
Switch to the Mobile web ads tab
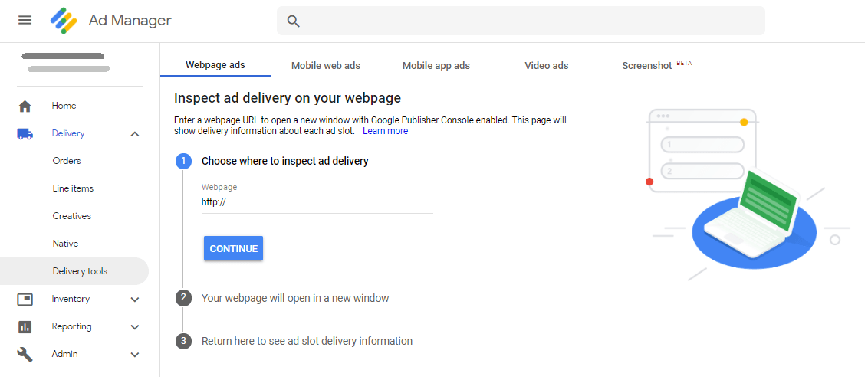pos(325,65)
